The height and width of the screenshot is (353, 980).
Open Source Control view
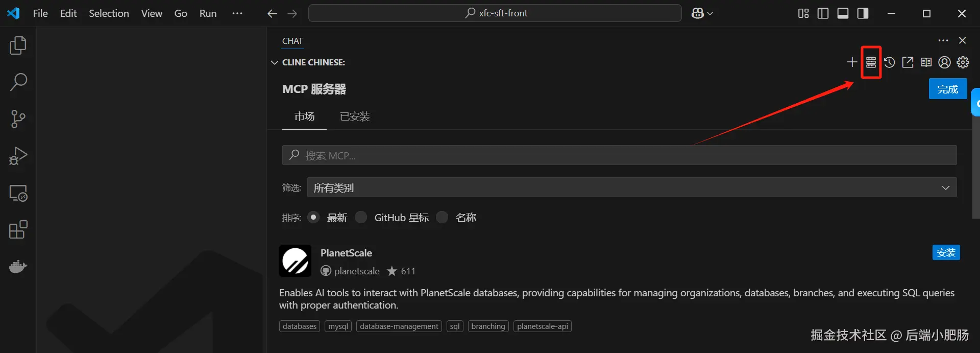pyautogui.click(x=18, y=119)
